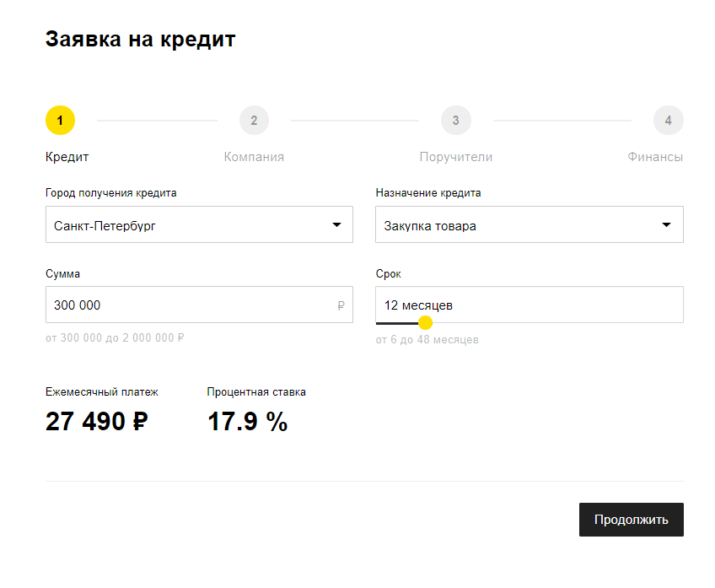This screenshot has height=588, width=715.
Task: Switch to the Поручители tab
Action: point(455,156)
